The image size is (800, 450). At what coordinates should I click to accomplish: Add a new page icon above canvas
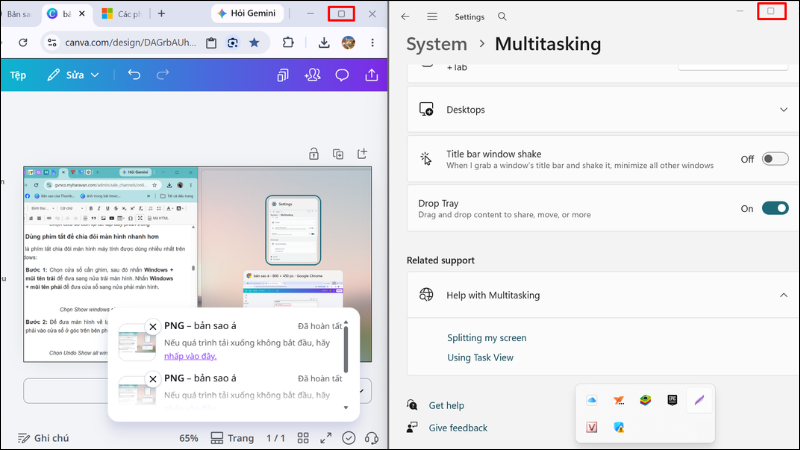coord(362,154)
